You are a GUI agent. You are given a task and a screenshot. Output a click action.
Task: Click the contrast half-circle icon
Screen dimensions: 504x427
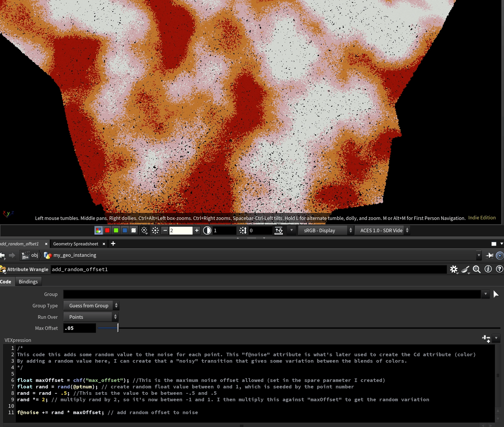pyautogui.click(x=207, y=230)
